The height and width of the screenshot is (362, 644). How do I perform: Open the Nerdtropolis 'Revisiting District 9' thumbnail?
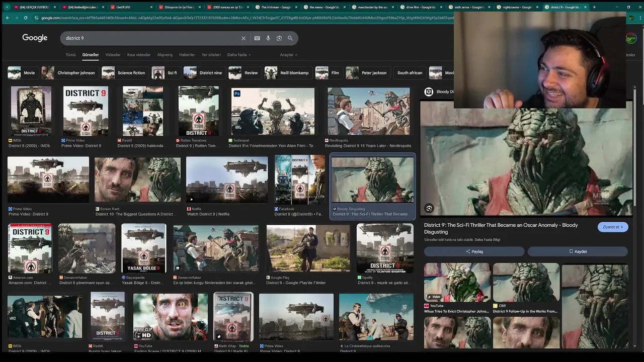coord(369,111)
